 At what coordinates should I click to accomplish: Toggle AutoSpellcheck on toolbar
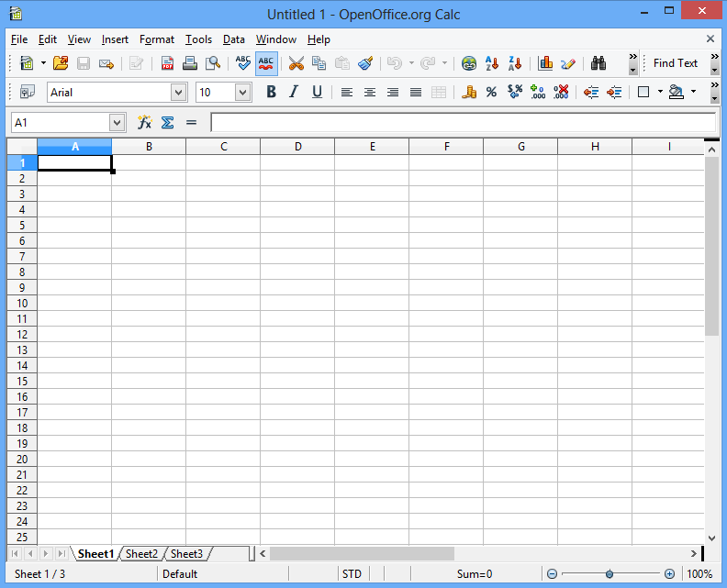point(266,63)
